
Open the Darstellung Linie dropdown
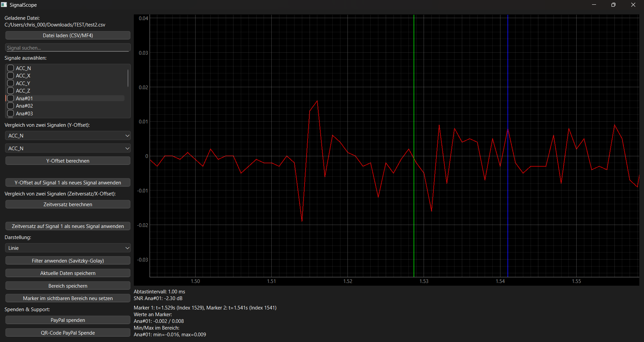click(68, 248)
